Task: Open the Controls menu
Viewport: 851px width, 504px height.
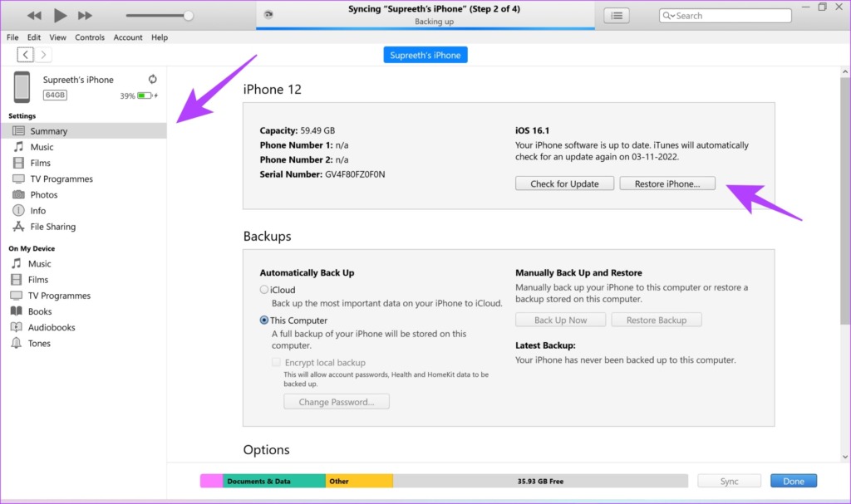Action: point(90,37)
